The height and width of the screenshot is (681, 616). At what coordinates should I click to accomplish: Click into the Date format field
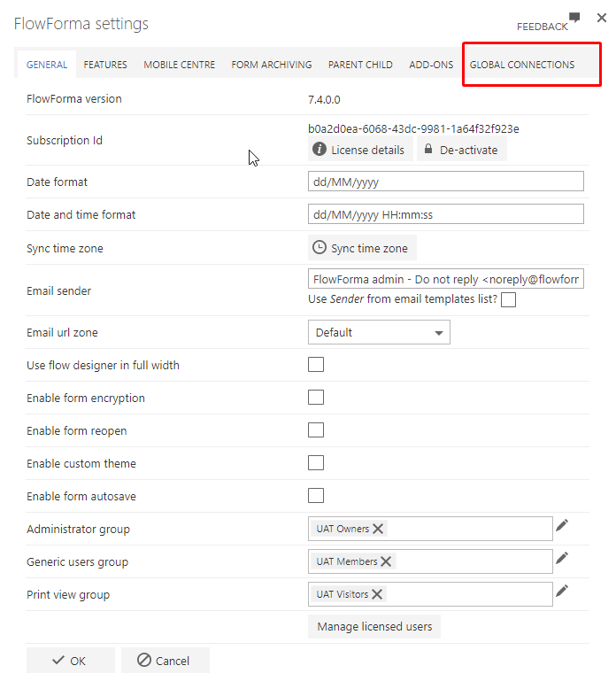tap(446, 182)
